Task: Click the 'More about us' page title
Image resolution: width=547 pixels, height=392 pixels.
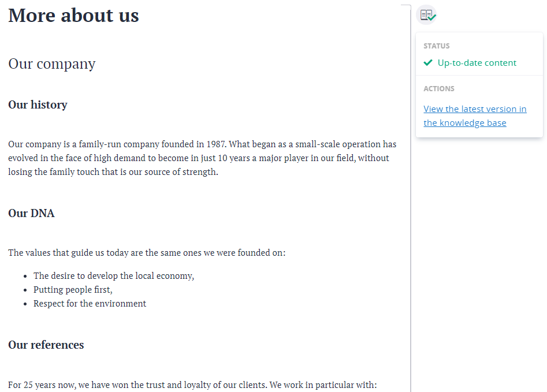Action: point(73,16)
